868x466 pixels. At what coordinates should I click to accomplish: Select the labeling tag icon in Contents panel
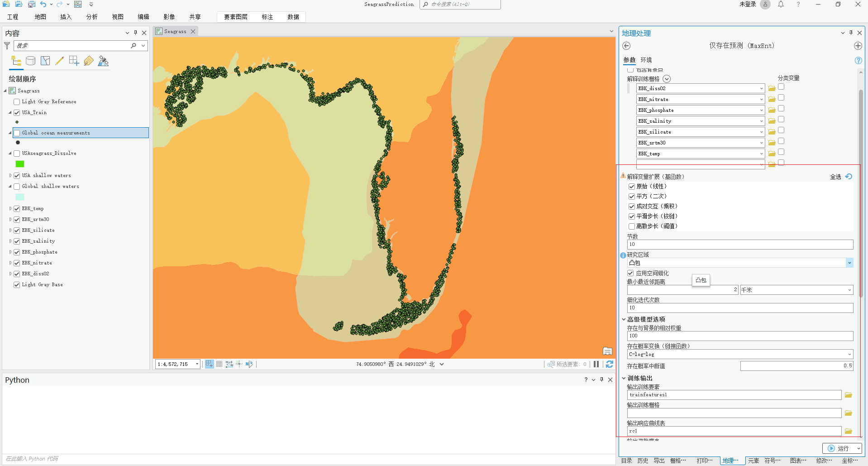coord(89,61)
